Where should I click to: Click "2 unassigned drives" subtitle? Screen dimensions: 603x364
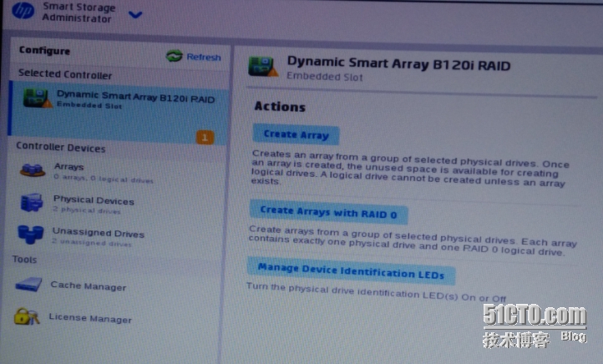[x=92, y=243]
